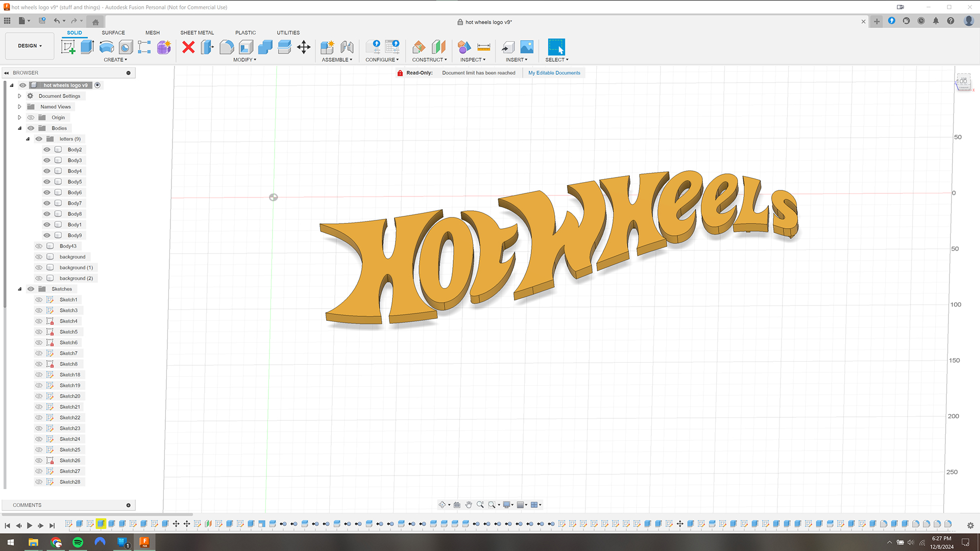
Task: Switch to the MESH tab
Action: [x=153, y=33]
